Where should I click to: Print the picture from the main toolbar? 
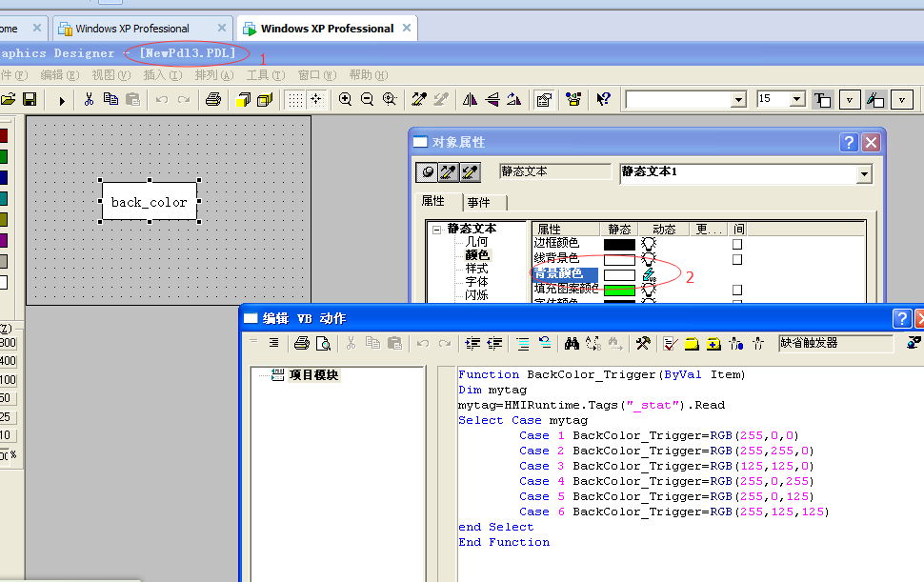coord(213,99)
